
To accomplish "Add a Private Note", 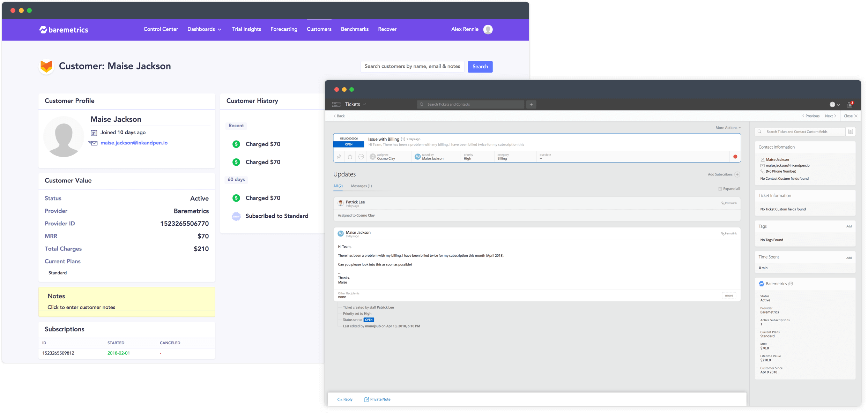I will [377, 399].
